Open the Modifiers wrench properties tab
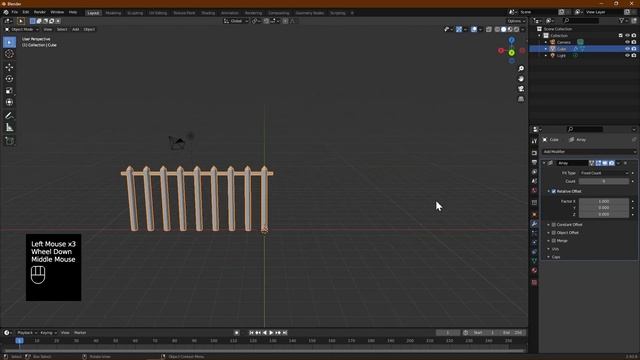The width and height of the screenshot is (640, 360). (534, 224)
